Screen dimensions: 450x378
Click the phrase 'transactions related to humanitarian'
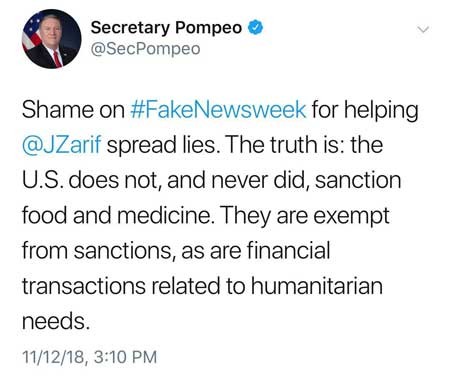pyautogui.click(x=202, y=286)
